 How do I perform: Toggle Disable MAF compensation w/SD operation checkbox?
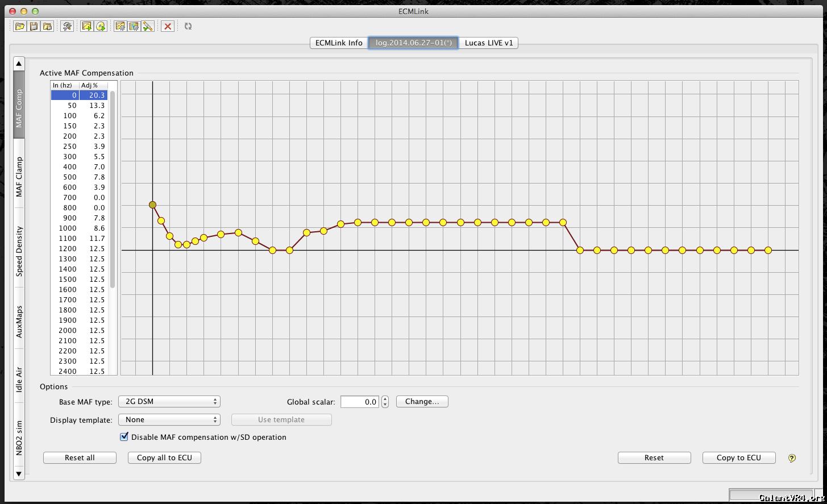pos(124,437)
